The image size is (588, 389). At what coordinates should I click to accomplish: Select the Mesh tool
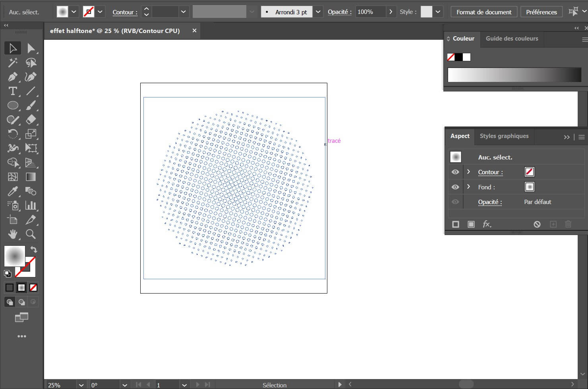[x=13, y=177]
